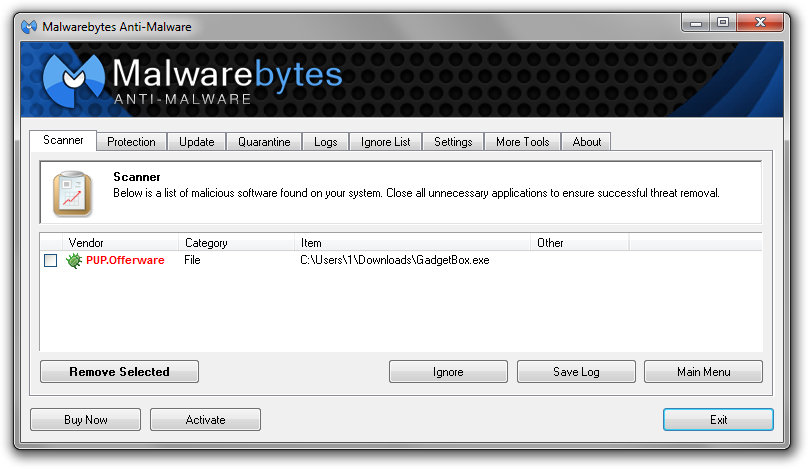The image size is (809, 469).
Task: Open the About tab
Action: [x=587, y=142]
